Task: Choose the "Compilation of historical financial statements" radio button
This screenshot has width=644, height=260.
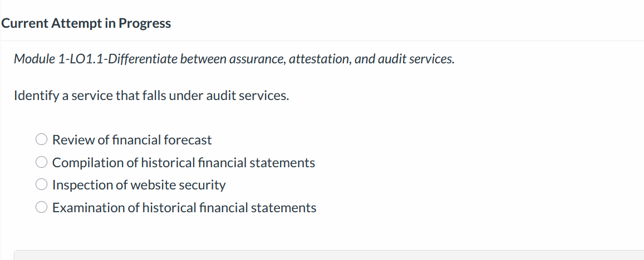Action: tap(42, 162)
